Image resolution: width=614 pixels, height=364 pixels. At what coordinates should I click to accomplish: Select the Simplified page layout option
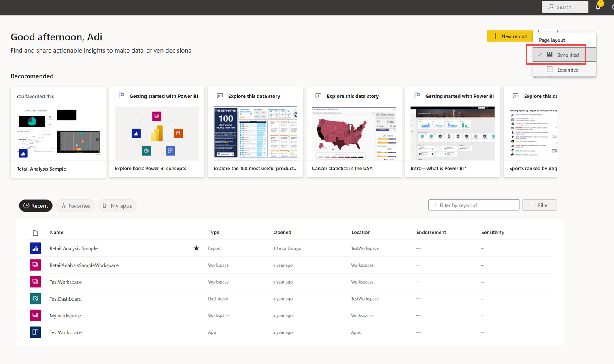564,55
